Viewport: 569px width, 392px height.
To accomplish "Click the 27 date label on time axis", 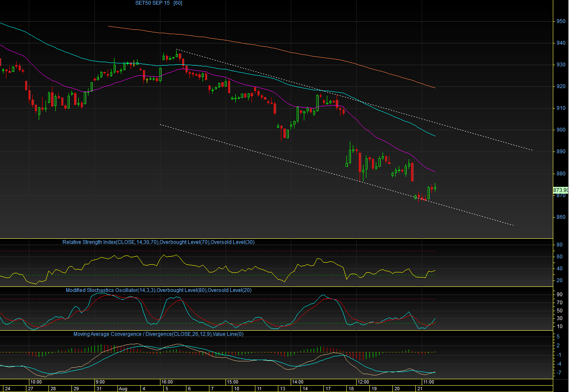I will (30, 389).
